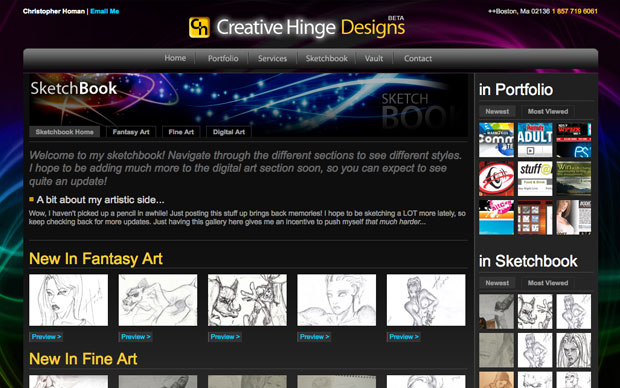Open the Sketchbook navigation item

(x=327, y=59)
